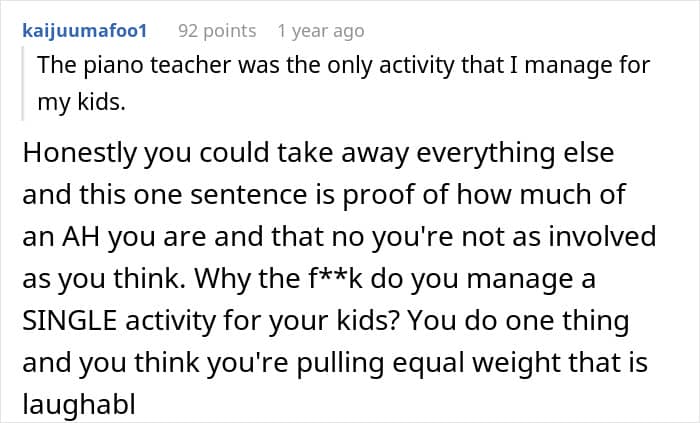Click the words "as you think."
This screenshot has width=700, height=423.
click(x=79, y=280)
